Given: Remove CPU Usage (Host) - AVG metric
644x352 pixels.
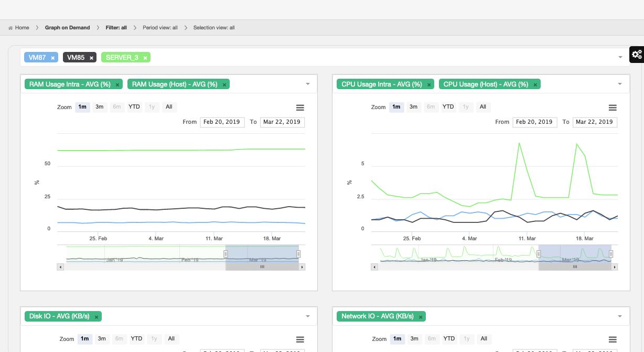Looking at the screenshot, I should pyautogui.click(x=535, y=84).
